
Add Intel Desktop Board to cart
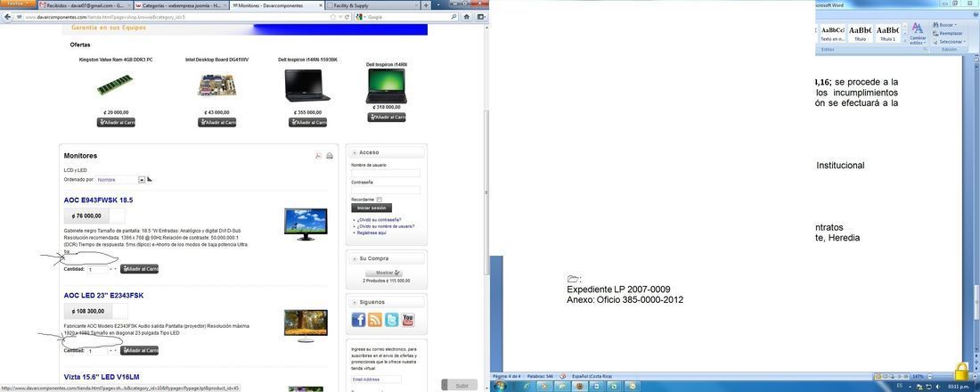216,123
